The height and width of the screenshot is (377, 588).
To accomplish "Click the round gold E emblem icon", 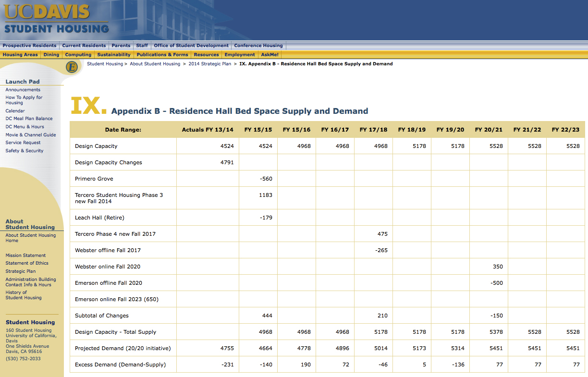I will [72, 67].
